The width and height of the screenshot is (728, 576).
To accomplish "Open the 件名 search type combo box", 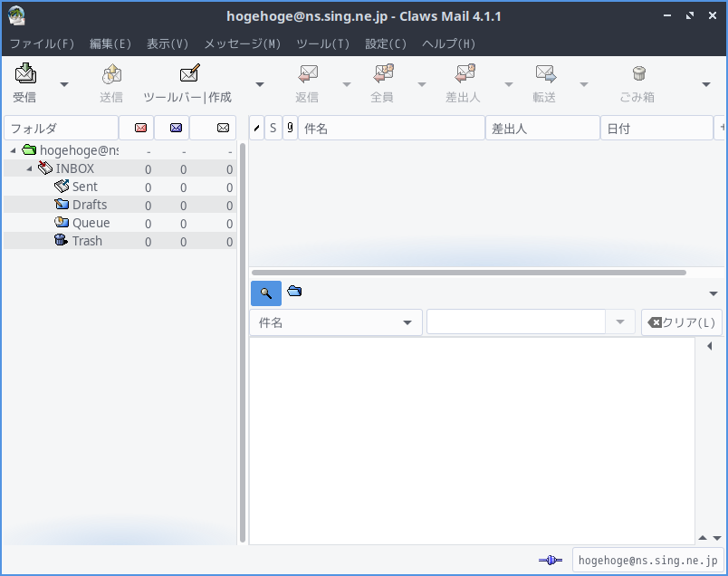I will [336, 322].
